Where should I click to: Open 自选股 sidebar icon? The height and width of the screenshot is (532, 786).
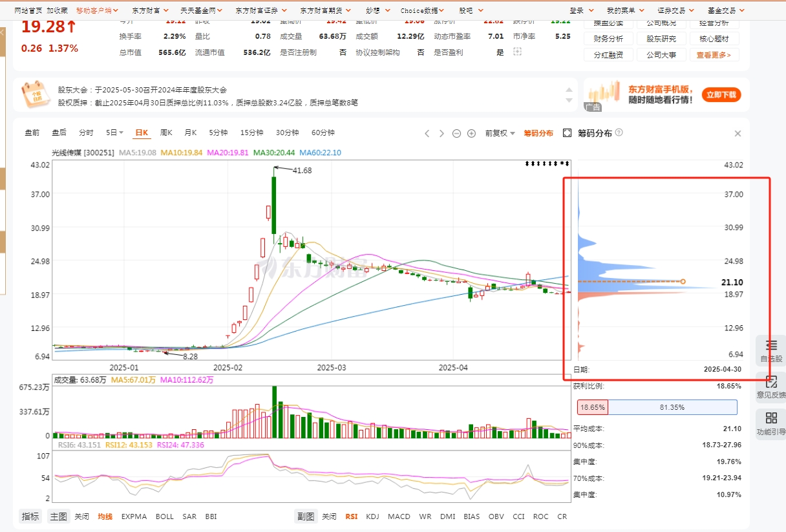[770, 351]
